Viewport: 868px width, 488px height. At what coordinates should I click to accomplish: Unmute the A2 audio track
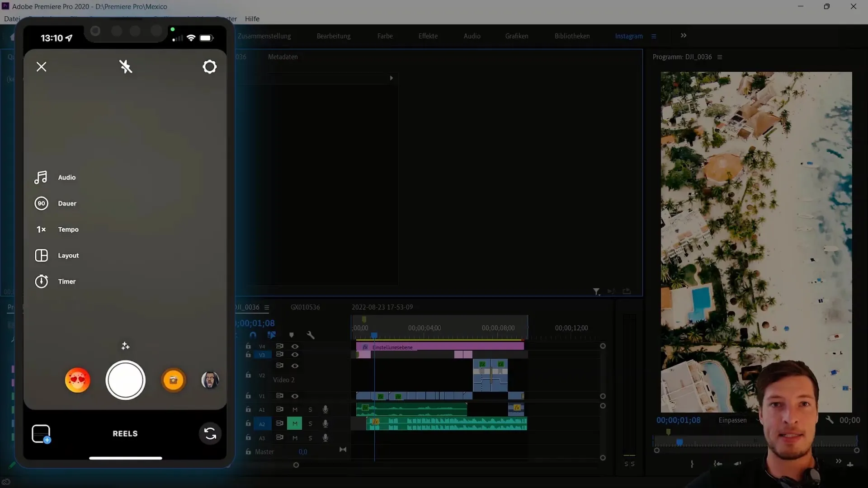295,424
